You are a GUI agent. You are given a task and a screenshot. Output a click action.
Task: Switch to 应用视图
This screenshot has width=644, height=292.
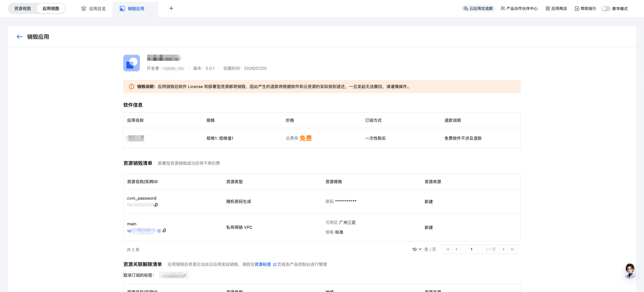(51, 9)
